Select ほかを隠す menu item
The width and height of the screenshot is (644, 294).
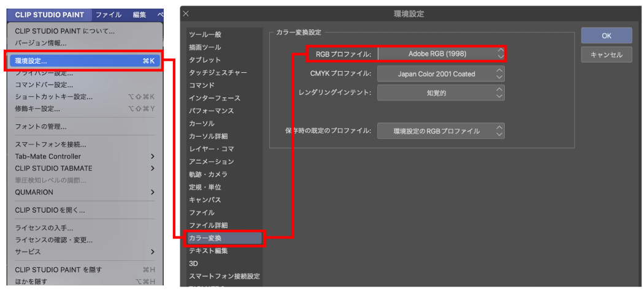[x=85, y=281]
